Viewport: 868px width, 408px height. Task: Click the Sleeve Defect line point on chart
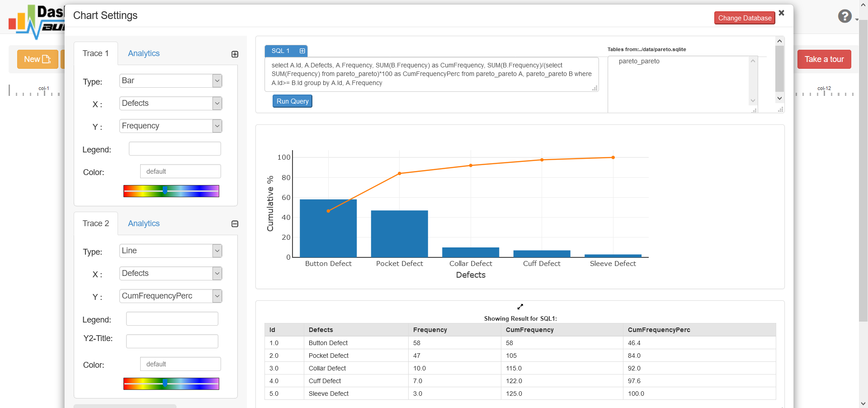pyautogui.click(x=613, y=157)
